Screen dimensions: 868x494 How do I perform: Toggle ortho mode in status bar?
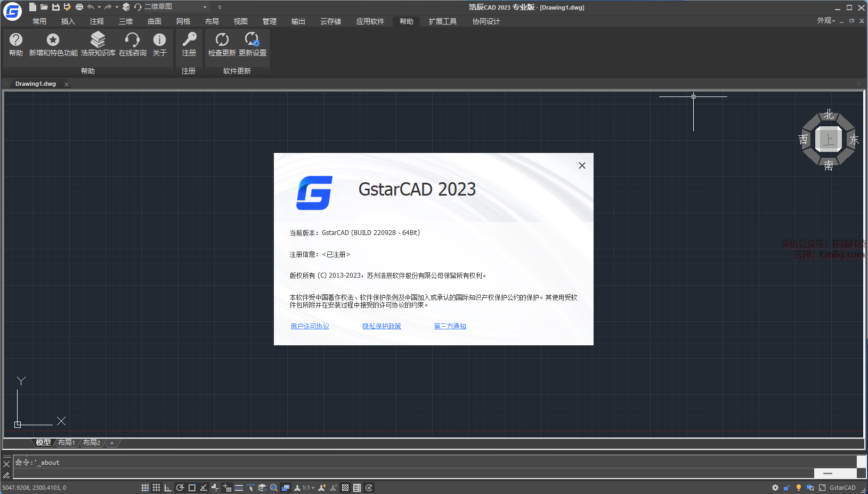coord(168,488)
